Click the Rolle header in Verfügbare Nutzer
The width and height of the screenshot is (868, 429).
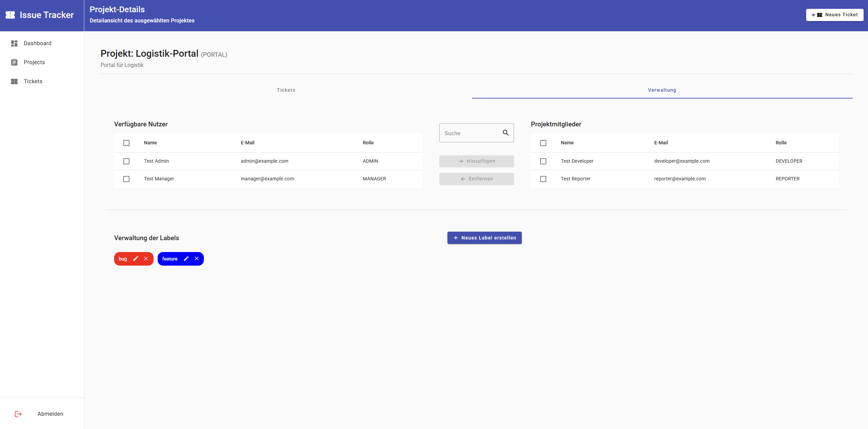coord(368,143)
